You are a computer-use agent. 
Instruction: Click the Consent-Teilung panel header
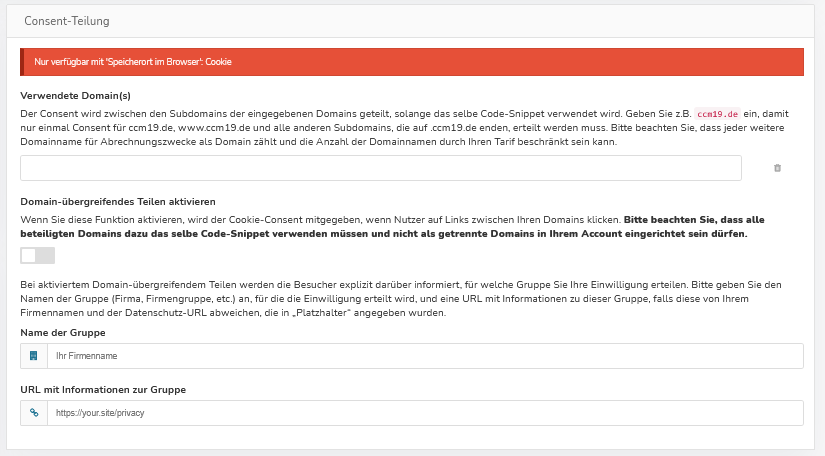pyautogui.click(x=67, y=20)
